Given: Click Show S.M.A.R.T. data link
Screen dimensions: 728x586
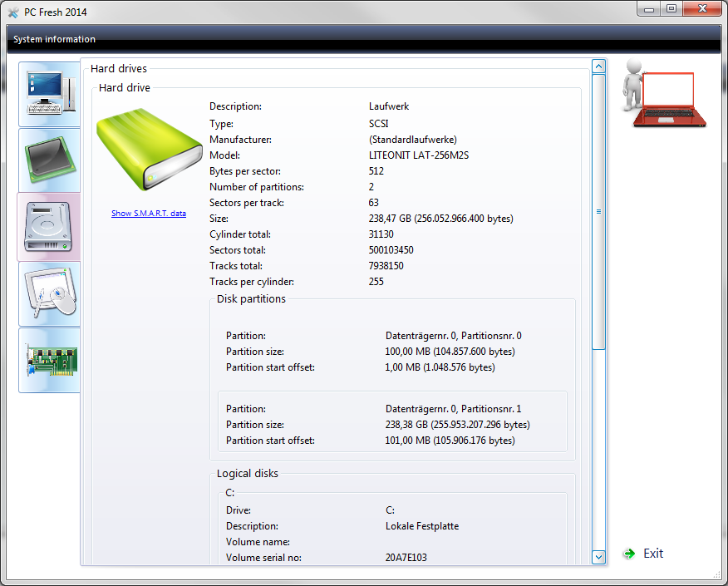Looking at the screenshot, I should [x=149, y=213].
